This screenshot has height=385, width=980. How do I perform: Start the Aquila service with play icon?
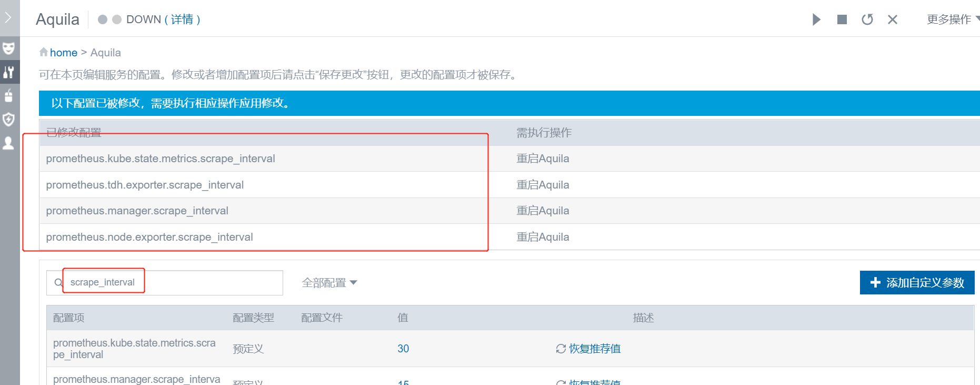click(x=816, y=19)
